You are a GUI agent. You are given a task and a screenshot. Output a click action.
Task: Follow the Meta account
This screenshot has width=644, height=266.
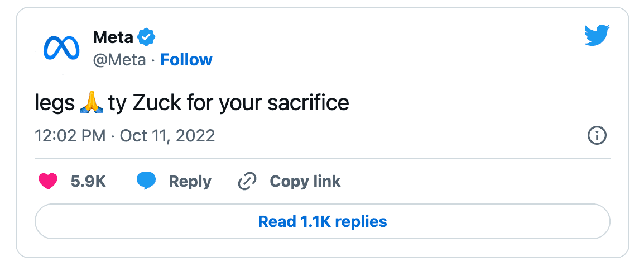(186, 60)
